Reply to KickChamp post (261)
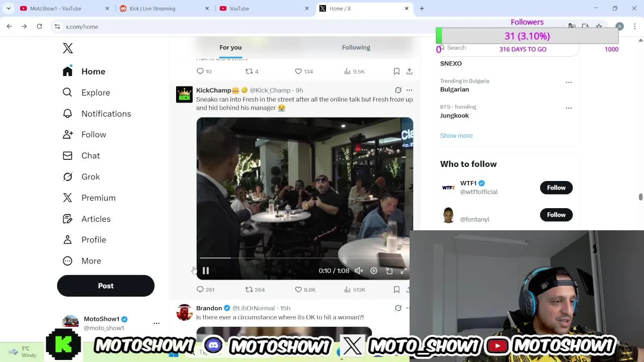644x362 pixels. [x=205, y=290]
